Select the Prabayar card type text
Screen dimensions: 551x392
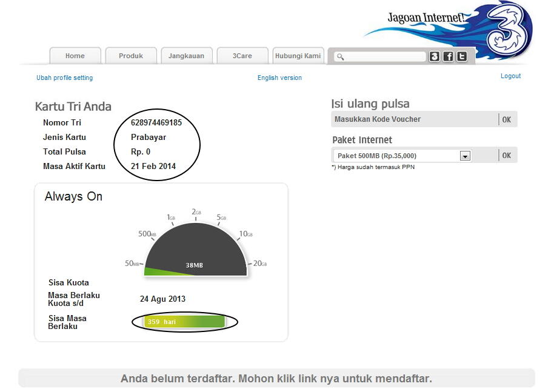[x=149, y=138]
